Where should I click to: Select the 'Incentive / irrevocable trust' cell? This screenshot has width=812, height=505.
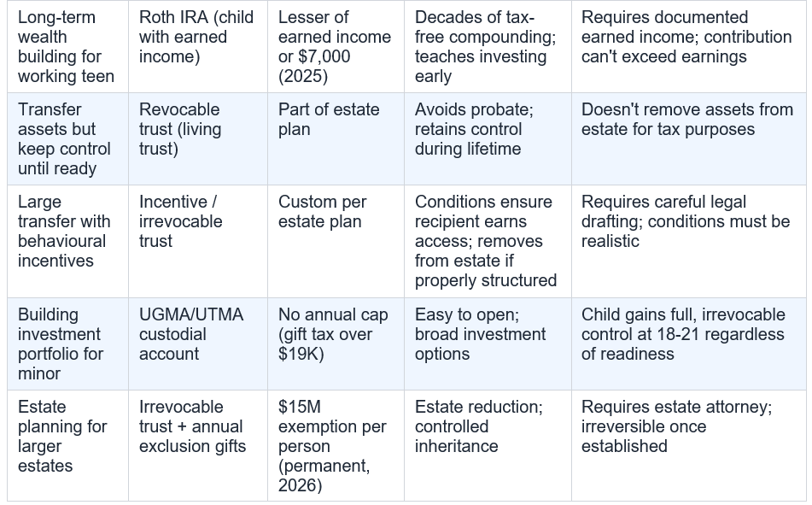point(198,242)
